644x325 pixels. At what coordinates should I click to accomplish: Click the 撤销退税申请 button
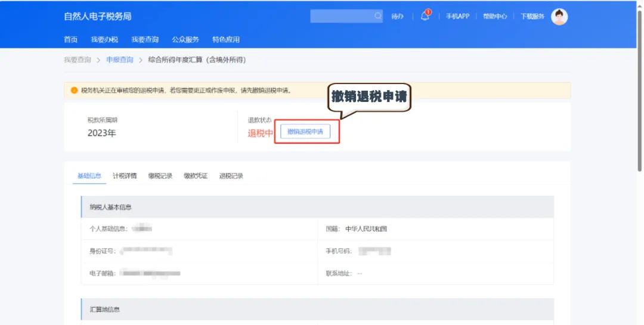tap(305, 132)
